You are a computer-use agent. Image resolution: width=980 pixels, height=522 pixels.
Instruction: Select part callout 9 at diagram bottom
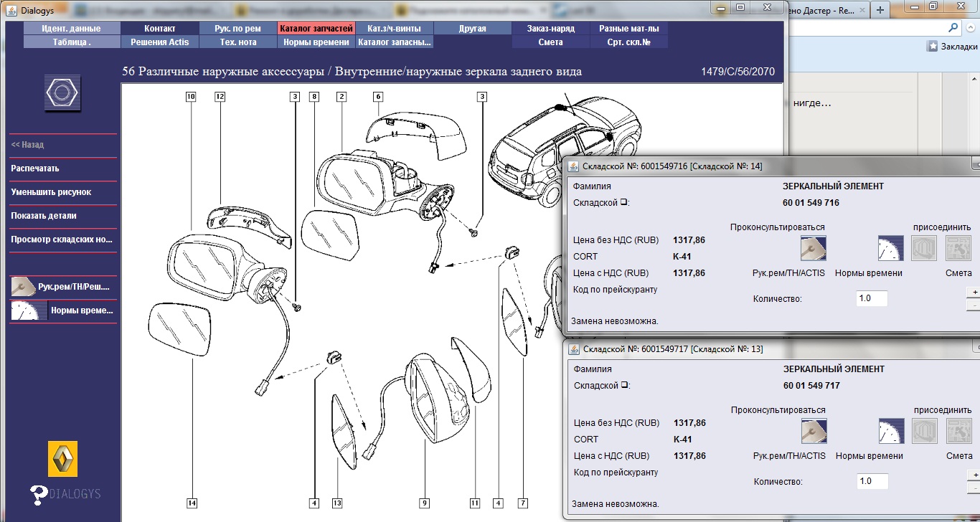pos(425,503)
